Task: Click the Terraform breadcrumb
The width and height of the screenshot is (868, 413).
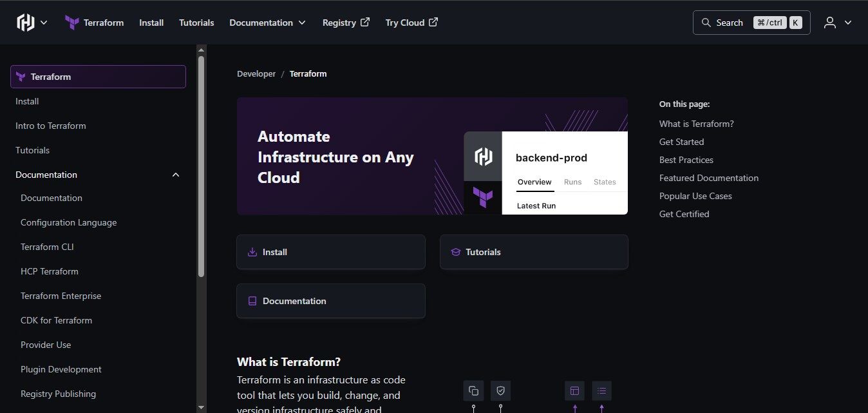Action: click(308, 74)
